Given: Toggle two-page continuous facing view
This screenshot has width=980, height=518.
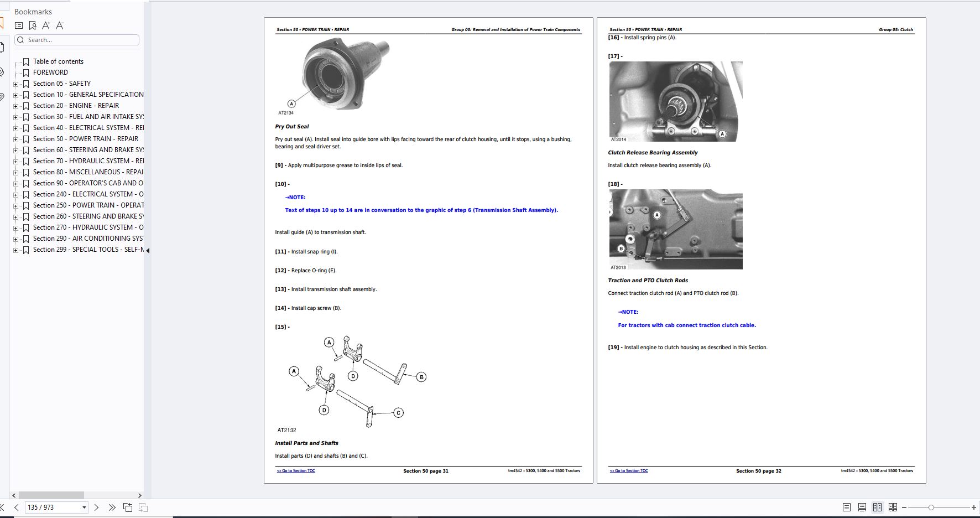Looking at the screenshot, I should (893, 507).
